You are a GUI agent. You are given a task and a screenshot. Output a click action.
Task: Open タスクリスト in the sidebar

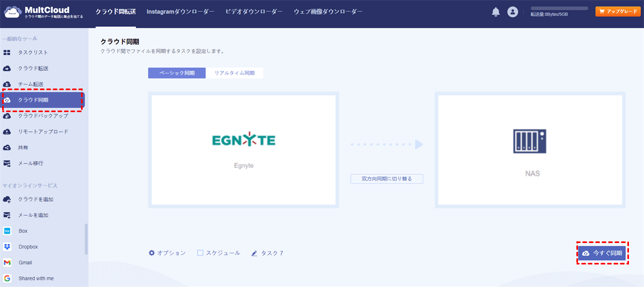point(33,53)
